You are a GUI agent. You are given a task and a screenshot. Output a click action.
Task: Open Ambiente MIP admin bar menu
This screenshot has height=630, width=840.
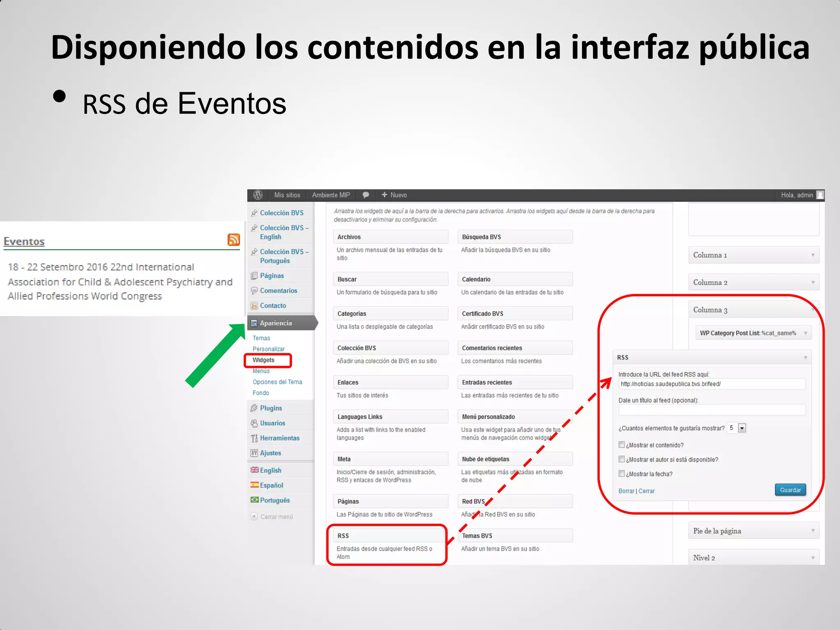pos(331,195)
